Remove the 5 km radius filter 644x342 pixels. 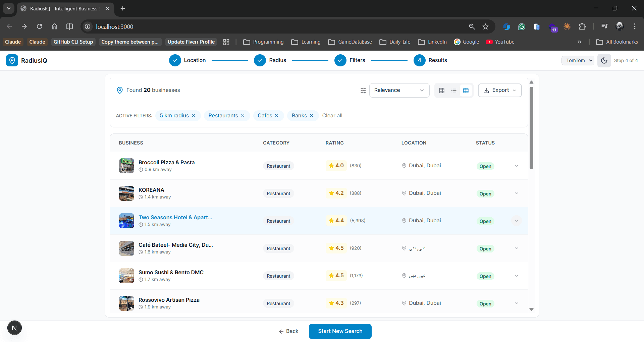(194, 116)
